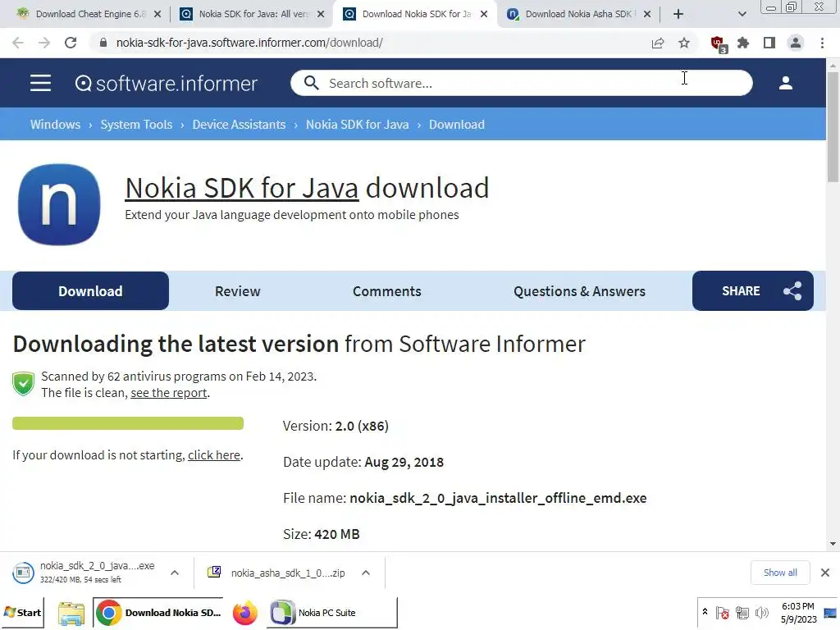
Task: Open the Questions & Answers tab
Action: pyautogui.click(x=579, y=291)
